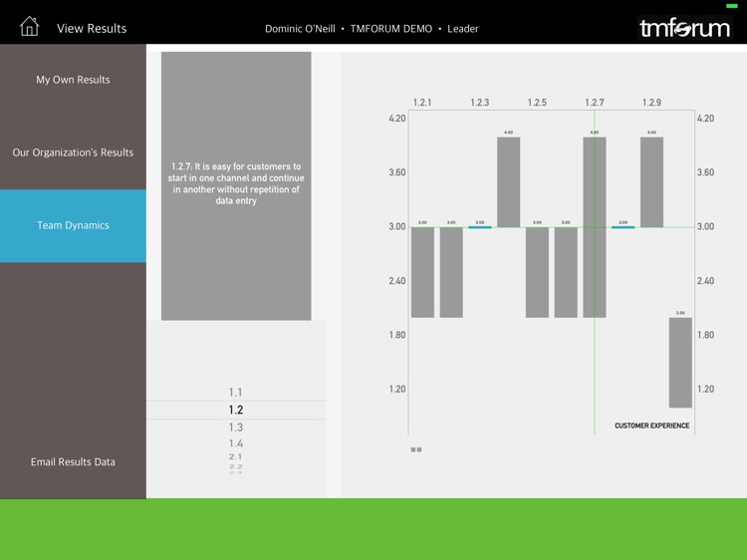Choose 1.4 in the section picker
The width and height of the screenshot is (747, 560).
[x=236, y=443]
